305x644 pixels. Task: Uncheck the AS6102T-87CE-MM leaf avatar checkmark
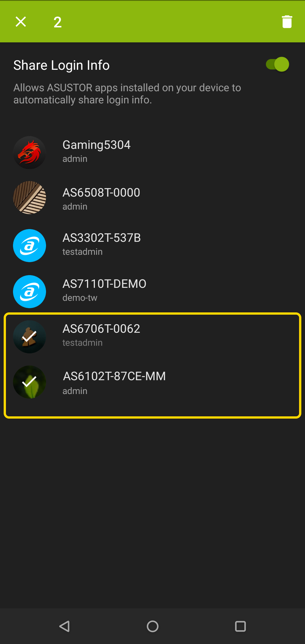(30, 382)
